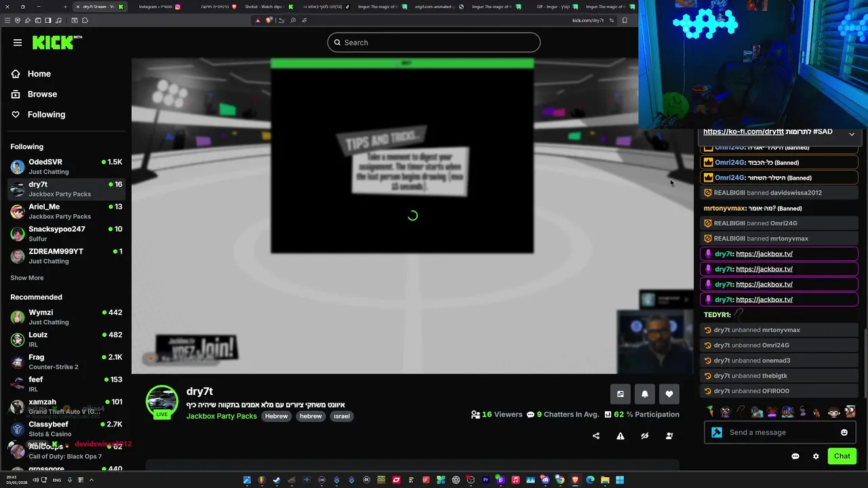The height and width of the screenshot is (488, 868).
Task: Select the Israel tag
Action: click(x=341, y=416)
